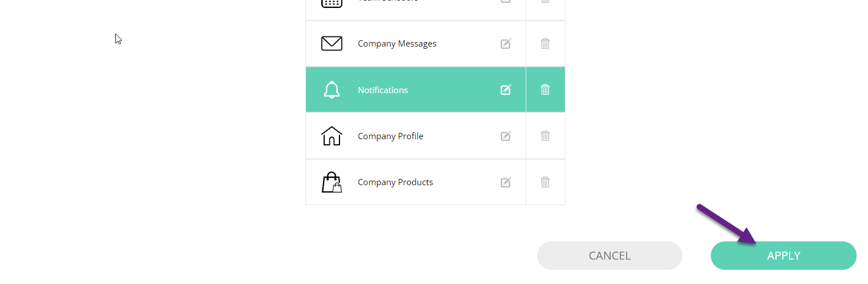
Task: Click the shopping bag icon for Company Products
Action: [332, 182]
